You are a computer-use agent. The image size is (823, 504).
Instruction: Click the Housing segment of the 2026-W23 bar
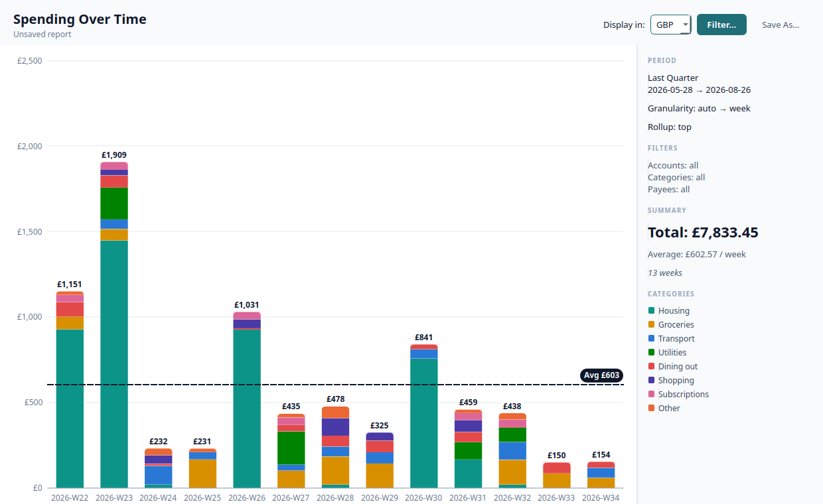[x=114, y=364]
